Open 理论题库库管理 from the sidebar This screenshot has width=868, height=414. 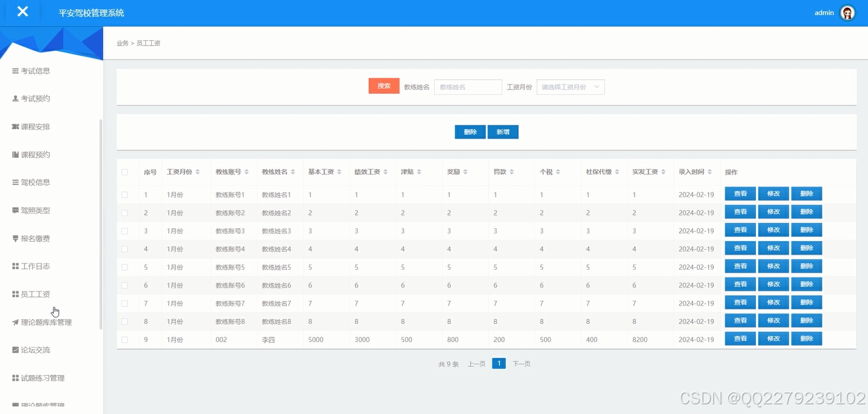[x=42, y=322]
